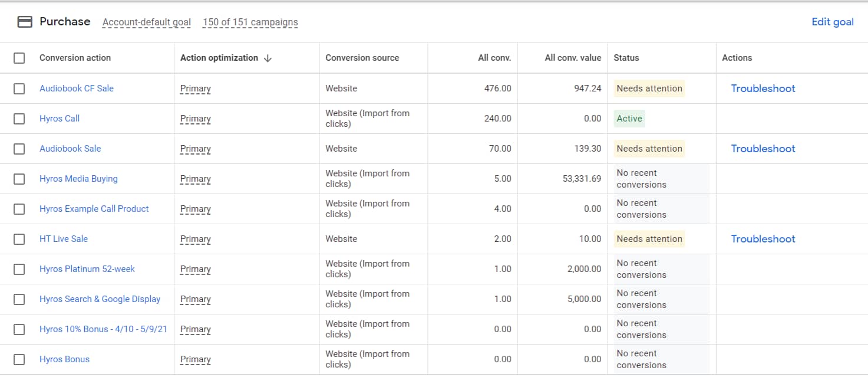Screen dimensions: 868x377
Task: Open Primary optimization for Audiobook CF Sale
Action: point(196,88)
